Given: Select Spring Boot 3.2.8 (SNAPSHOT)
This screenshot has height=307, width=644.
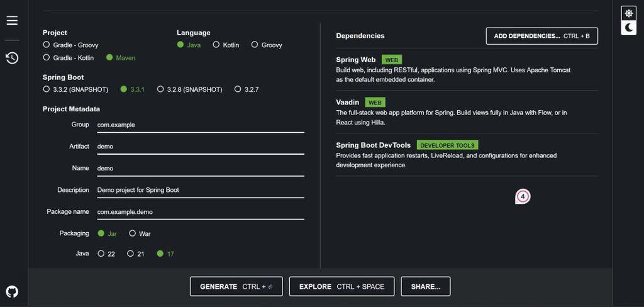Looking at the screenshot, I should click(x=190, y=89).
